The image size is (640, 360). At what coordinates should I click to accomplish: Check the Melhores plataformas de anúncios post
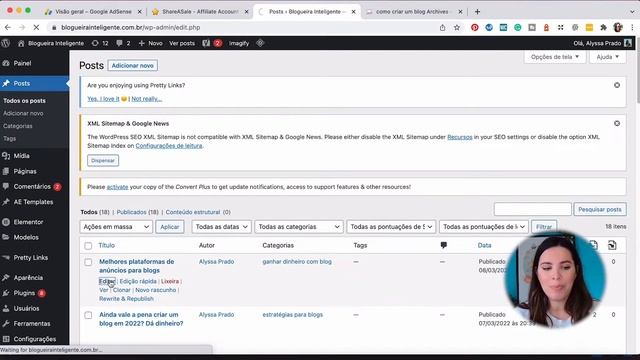88,262
